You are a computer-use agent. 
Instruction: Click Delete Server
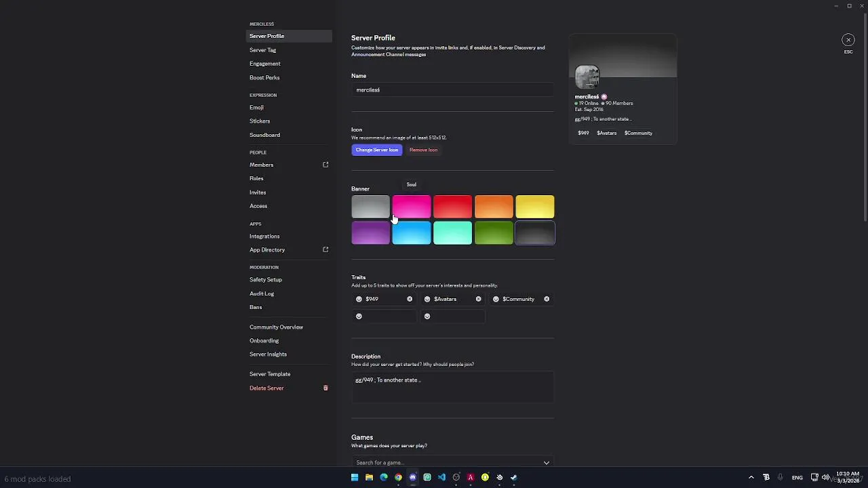pyautogui.click(x=289, y=388)
